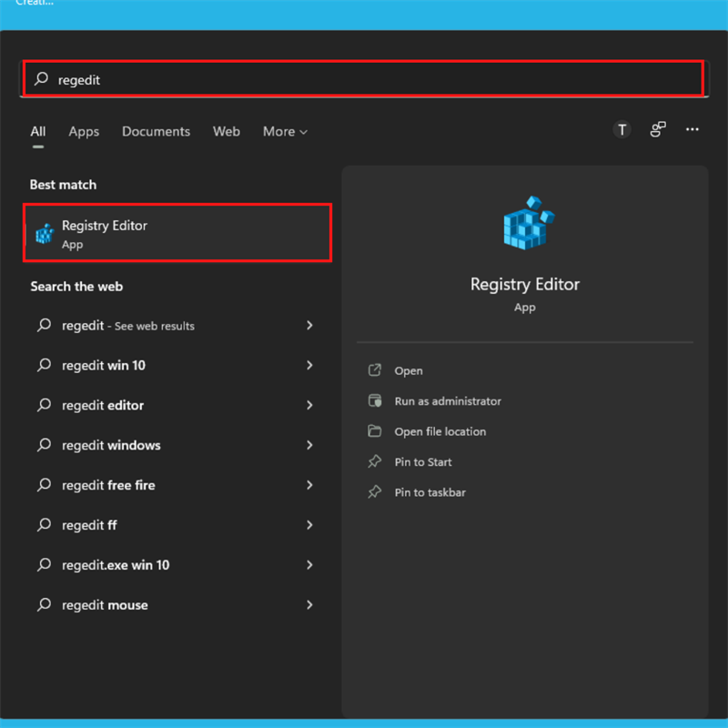Click search icon beside 'regedit editor'
Viewport: 728px width, 728px height.
[44, 405]
